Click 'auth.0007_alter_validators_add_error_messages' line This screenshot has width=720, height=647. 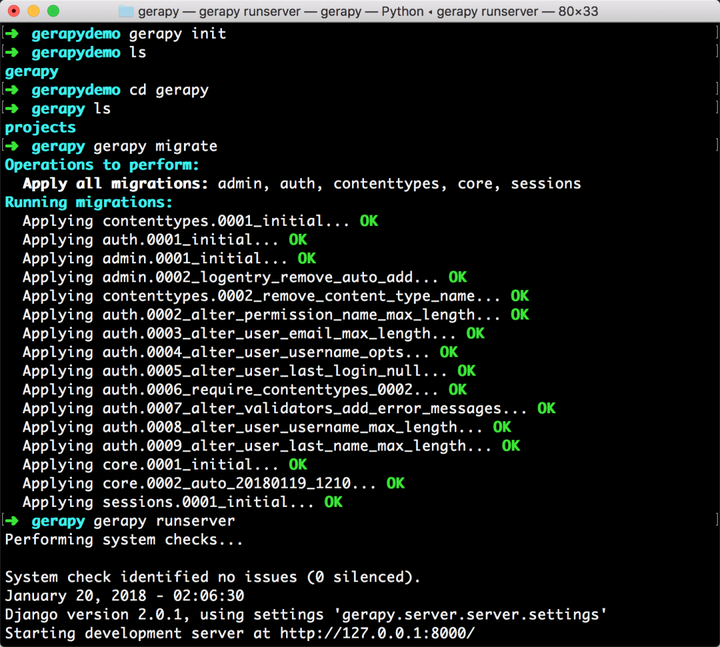289,409
